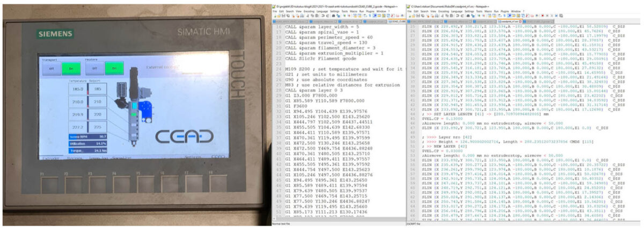Click Zoom Out icon in CEAD_CUBE gcode window
Viewport: 644px width, 230px height.
click(x=349, y=16)
